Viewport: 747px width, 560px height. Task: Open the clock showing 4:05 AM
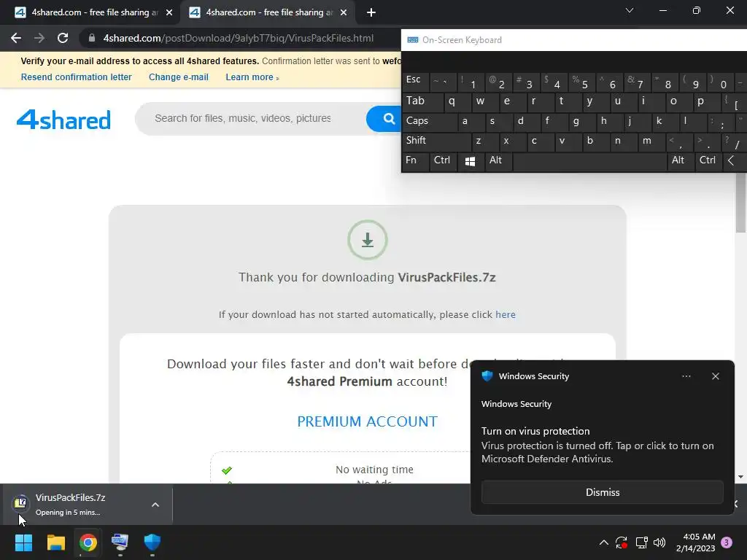click(695, 542)
